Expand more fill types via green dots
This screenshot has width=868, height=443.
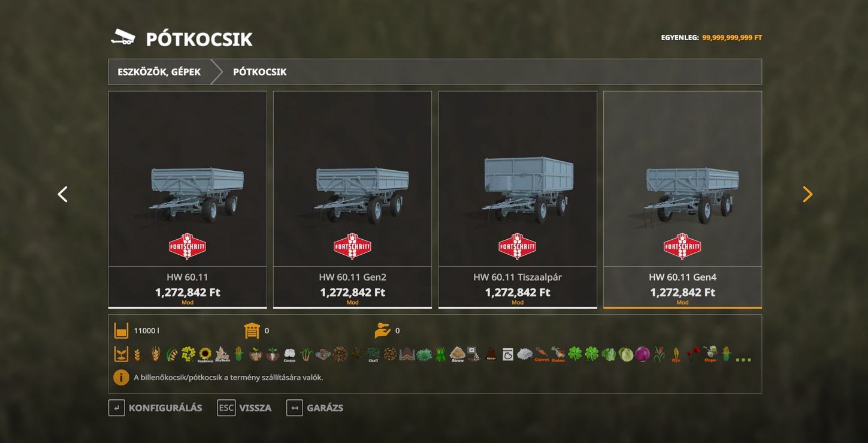pyautogui.click(x=743, y=359)
